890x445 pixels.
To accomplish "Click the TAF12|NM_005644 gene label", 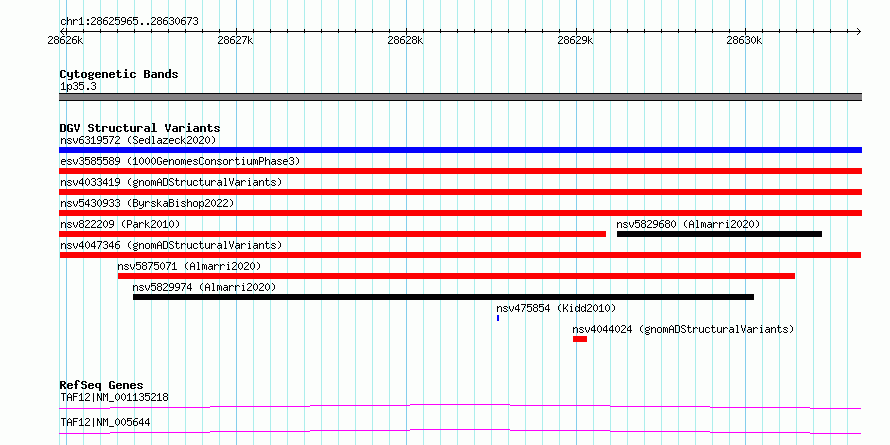I will click(x=105, y=422).
